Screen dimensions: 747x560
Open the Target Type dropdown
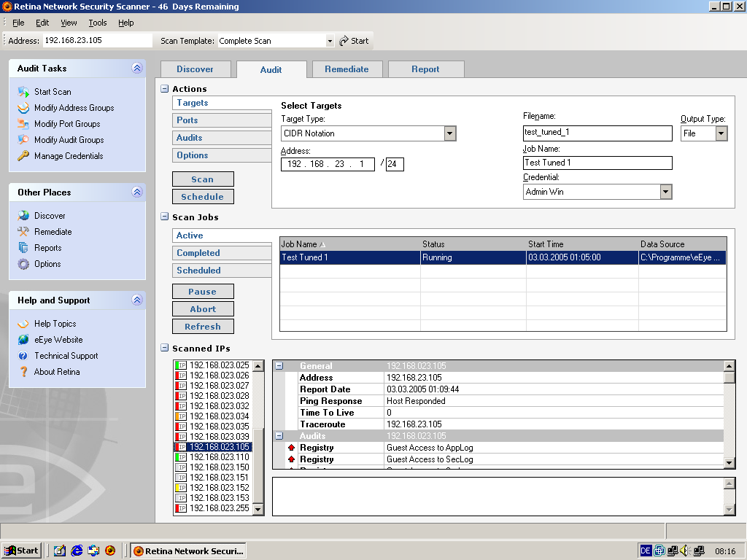coord(449,133)
